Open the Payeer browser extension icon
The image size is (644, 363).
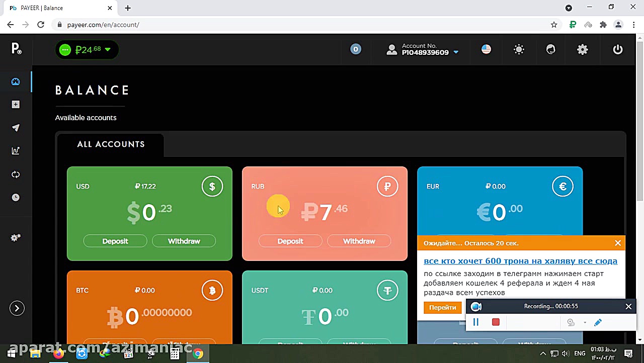(x=573, y=25)
